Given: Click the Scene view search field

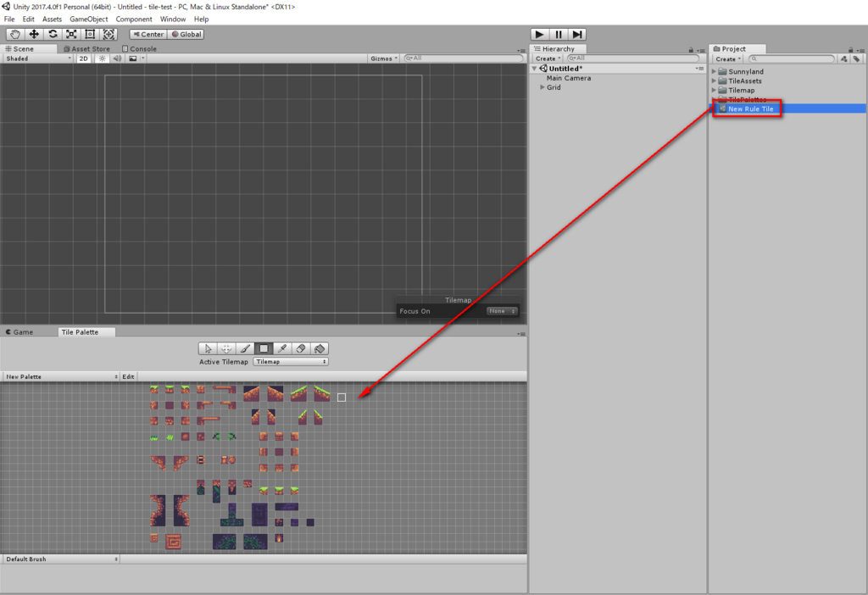Looking at the screenshot, I should (x=464, y=58).
